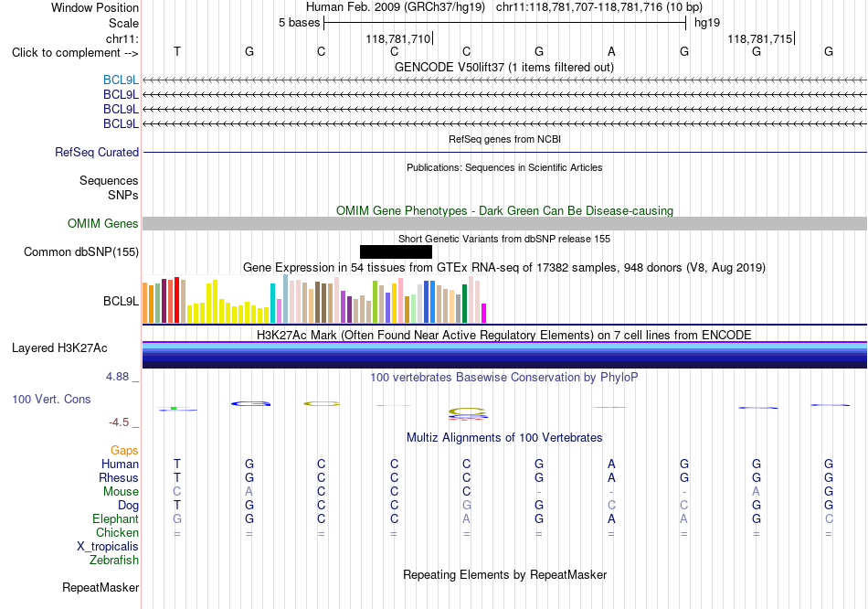868x609 pixels.
Task: Click the cyan bar in GTEx expression chart
Action: (272, 303)
